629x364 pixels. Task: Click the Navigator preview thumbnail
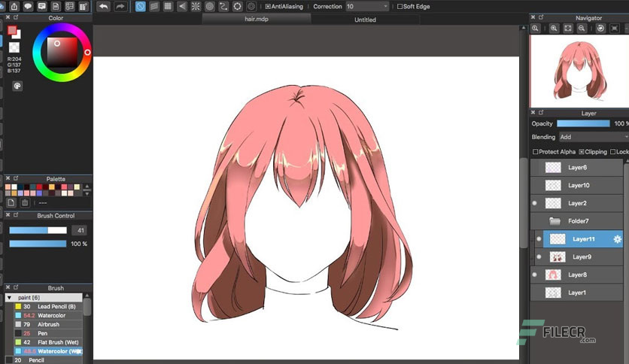[x=579, y=71]
